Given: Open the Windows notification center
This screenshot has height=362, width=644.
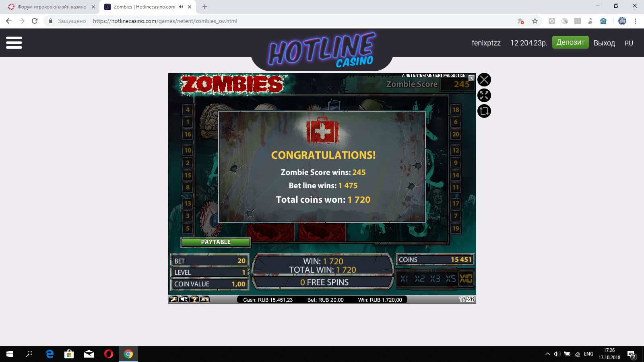Looking at the screenshot, I should click(x=631, y=354).
